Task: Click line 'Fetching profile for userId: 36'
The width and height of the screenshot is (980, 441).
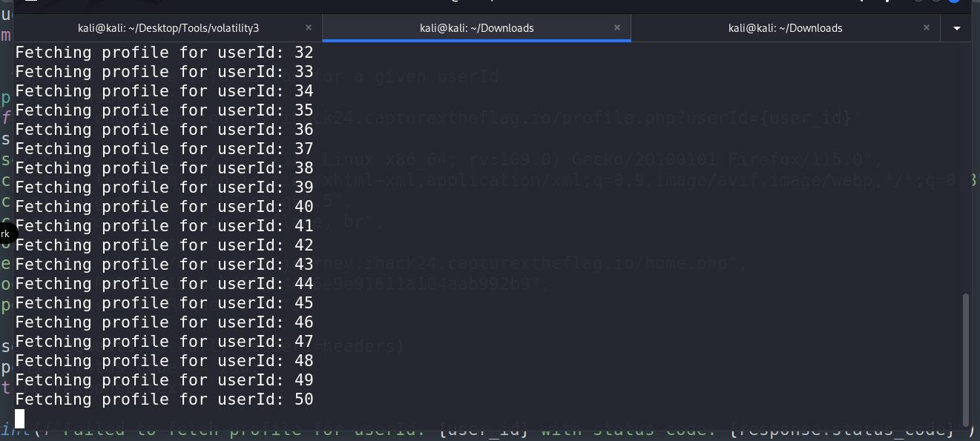Action: [164, 130]
